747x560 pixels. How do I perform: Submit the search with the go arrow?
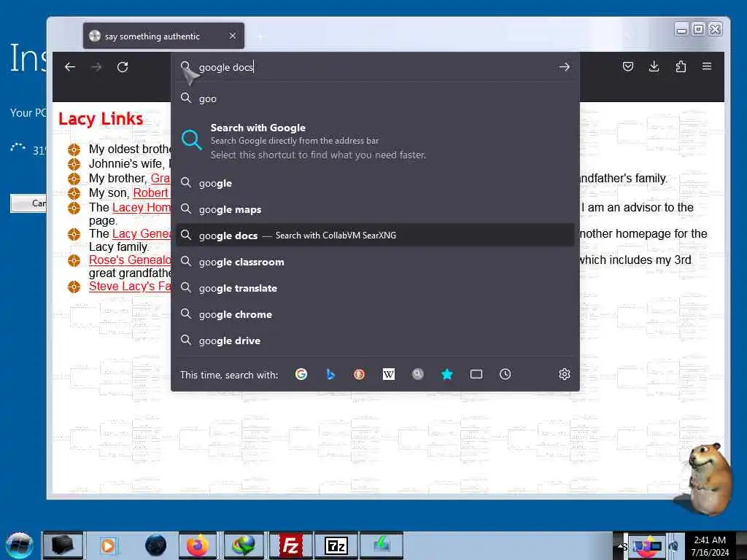coord(565,67)
